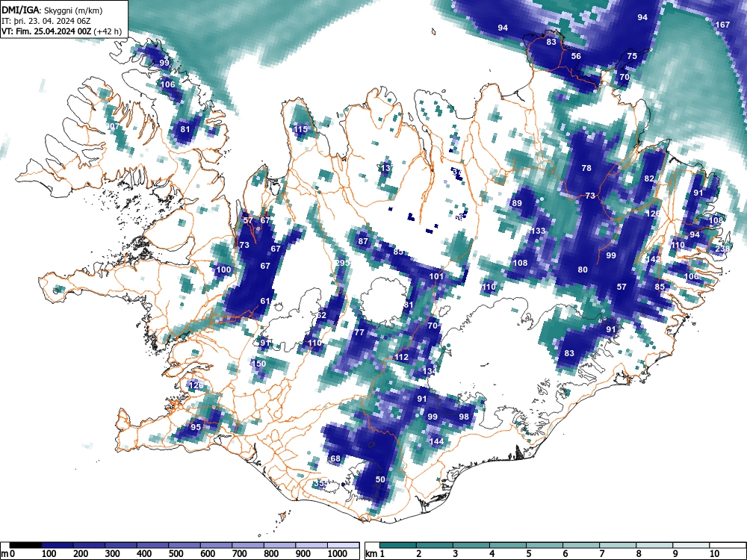Image resolution: width=747 pixels, height=560 pixels.
Task: Click the visibility value 295
Action: 343,262
